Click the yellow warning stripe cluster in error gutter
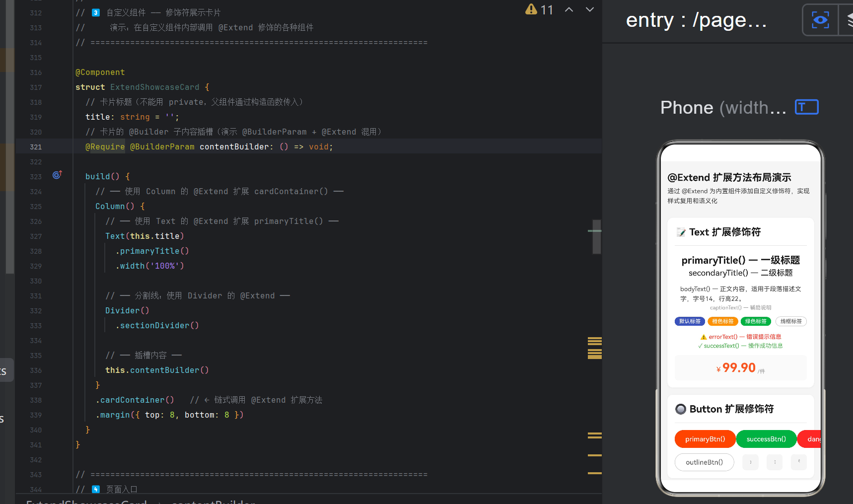Image resolution: width=853 pixels, height=504 pixels. (594, 348)
